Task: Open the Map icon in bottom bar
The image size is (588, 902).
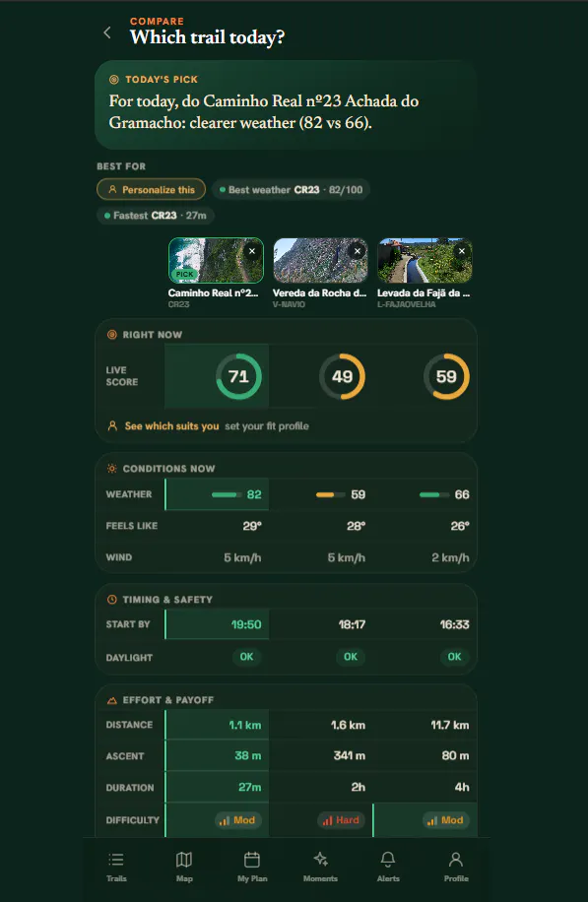Action: pos(184,860)
